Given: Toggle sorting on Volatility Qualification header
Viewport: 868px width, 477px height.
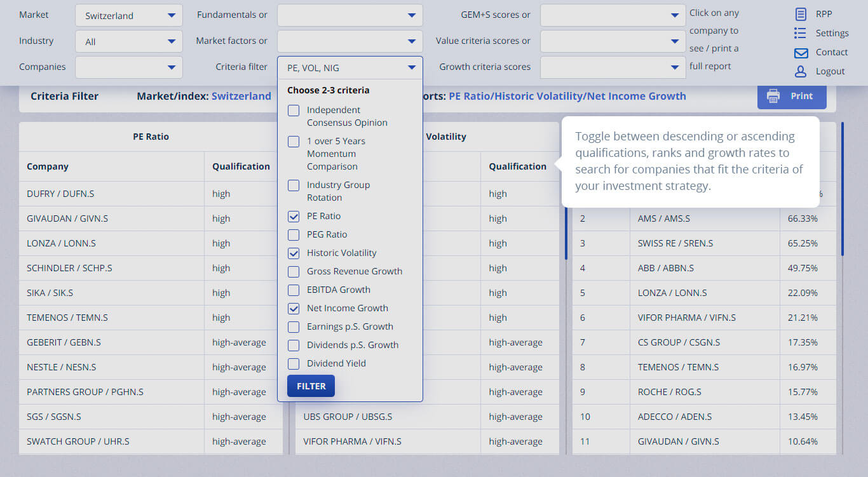Looking at the screenshot, I should tap(517, 166).
